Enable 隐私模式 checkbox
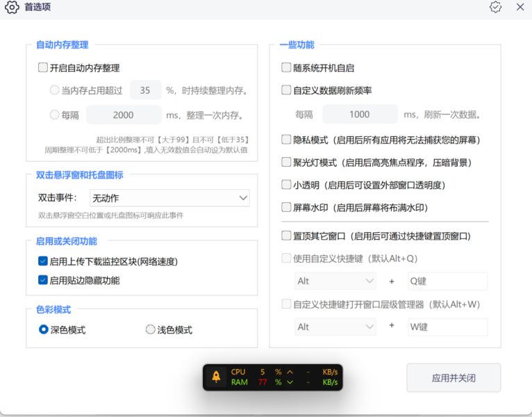This screenshot has height=417, width=532. 286,140
